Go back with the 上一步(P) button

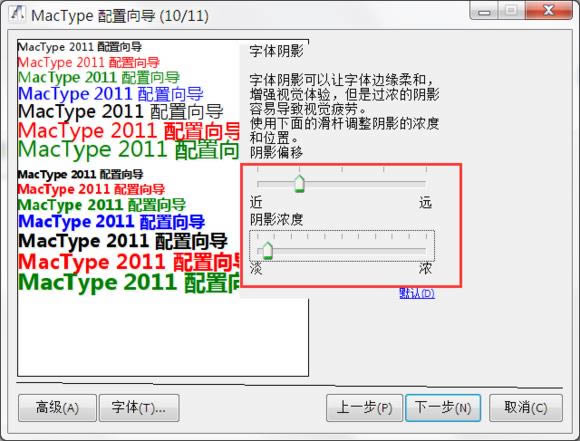pyautogui.click(x=364, y=408)
